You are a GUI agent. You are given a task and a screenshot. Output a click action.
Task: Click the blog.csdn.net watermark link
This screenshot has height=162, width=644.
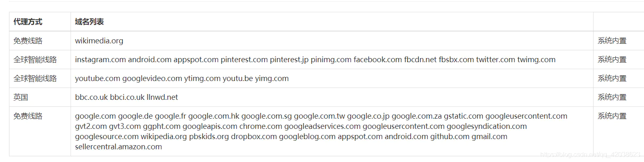[x=591, y=154]
